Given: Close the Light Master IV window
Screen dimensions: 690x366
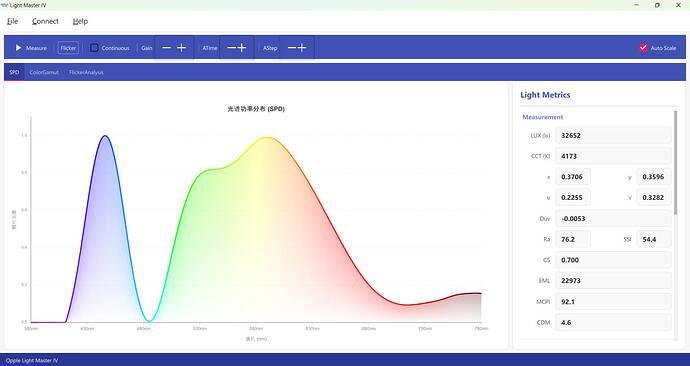Looking at the screenshot, I should tap(678, 5).
